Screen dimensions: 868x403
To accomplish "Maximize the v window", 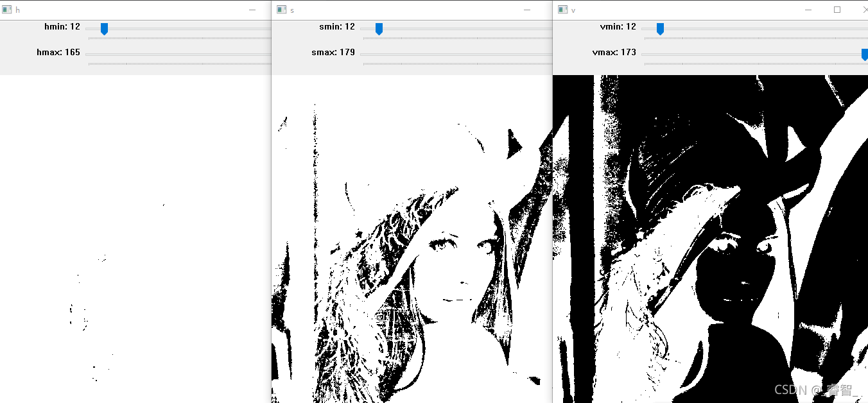I will pyautogui.click(x=837, y=10).
